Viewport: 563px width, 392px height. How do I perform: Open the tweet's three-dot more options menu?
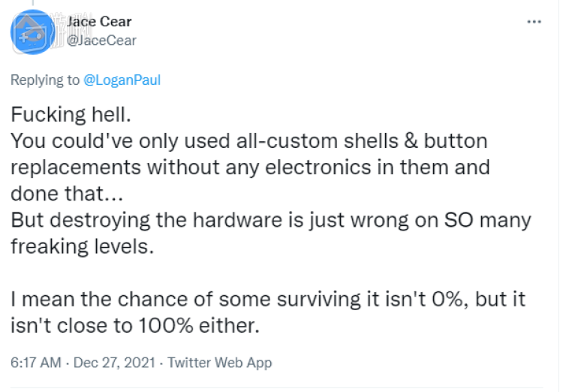click(534, 22)
